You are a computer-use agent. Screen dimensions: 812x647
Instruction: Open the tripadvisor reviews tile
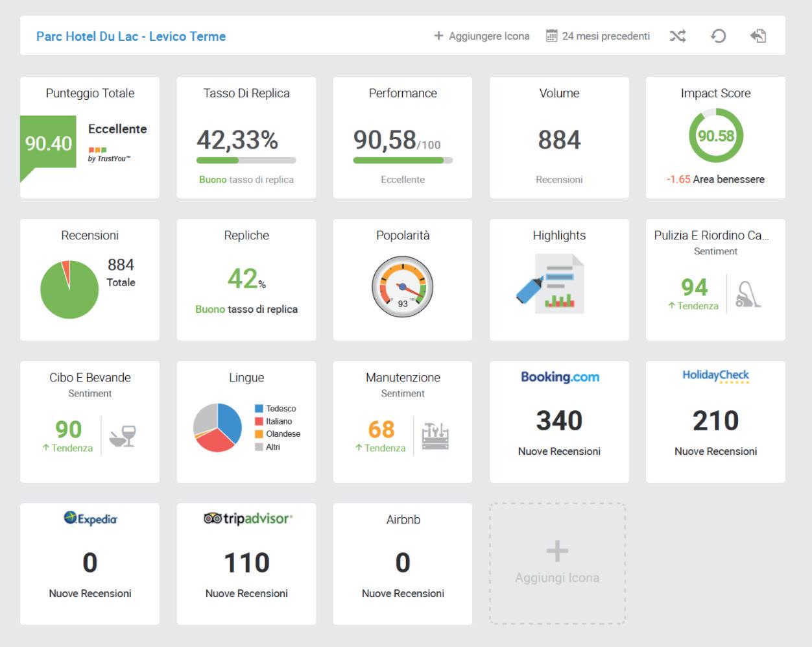246,564
